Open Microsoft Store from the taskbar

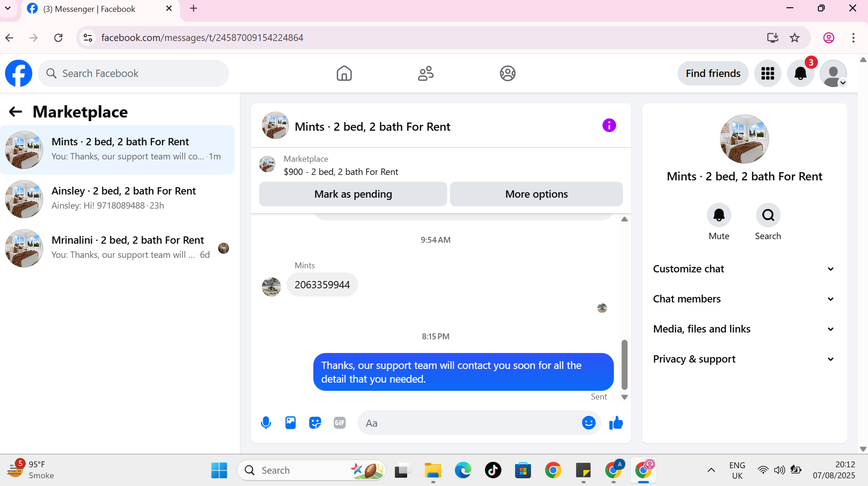coord(523,470)
